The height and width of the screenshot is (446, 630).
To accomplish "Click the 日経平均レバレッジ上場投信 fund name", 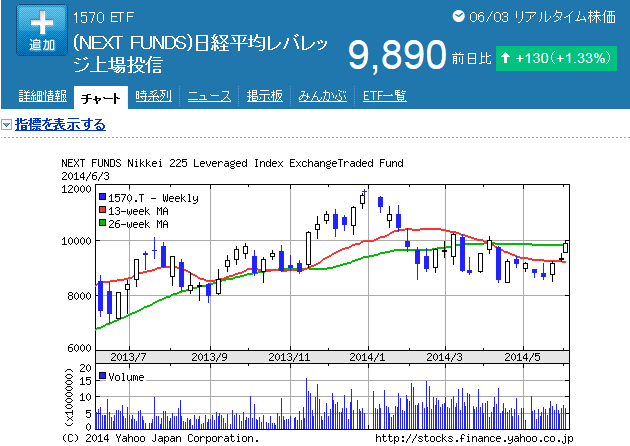I will pyautogui.click(x=200, y=54).
